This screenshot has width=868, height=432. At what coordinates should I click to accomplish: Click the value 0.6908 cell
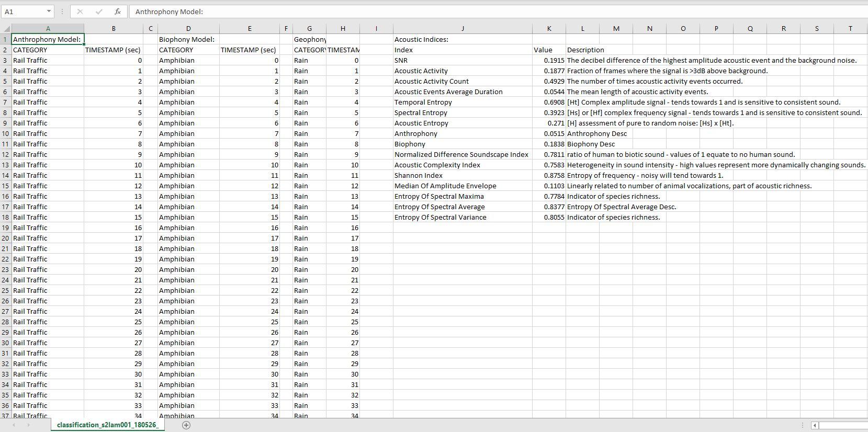click(x=549, y=102)
